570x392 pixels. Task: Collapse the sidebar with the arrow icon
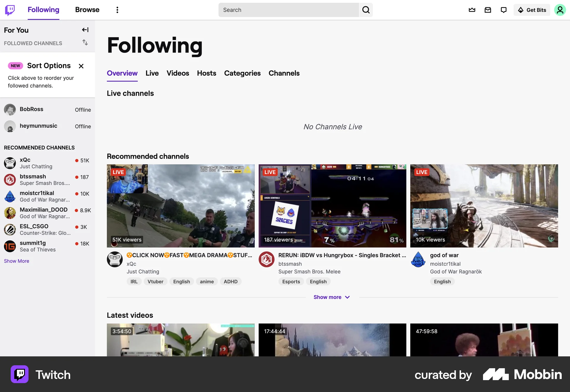pos(85,30)
